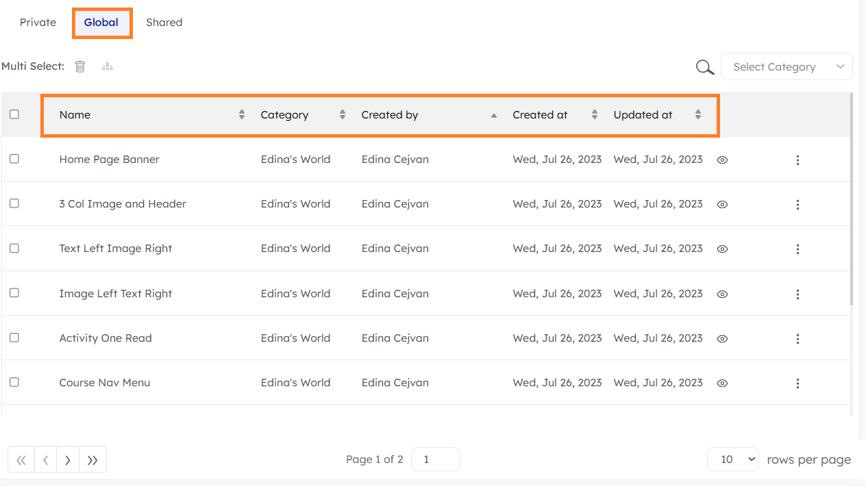Sort table by Name column
Image resolution: width=868 pixels, height=487 pixels.
point(75,115)
